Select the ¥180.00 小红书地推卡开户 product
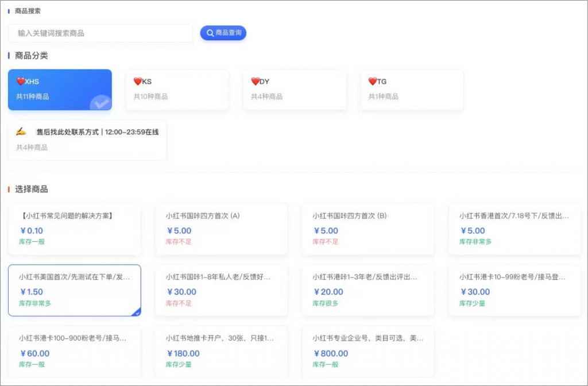Image resolution: width=588 pixels, height=386 pixels. tap(221, 352)
